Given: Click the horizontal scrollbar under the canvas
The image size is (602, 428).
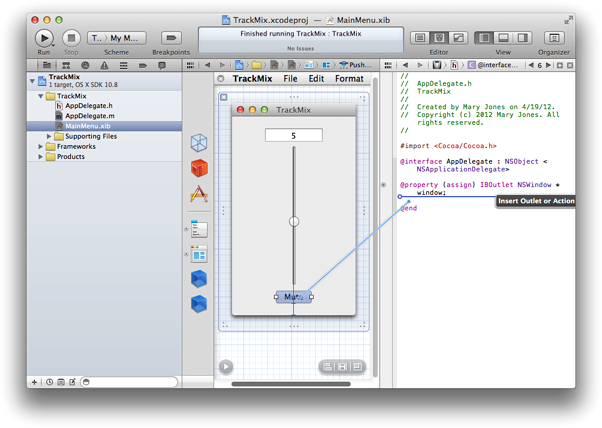Looking at the screenshot, I should point(291,384).
